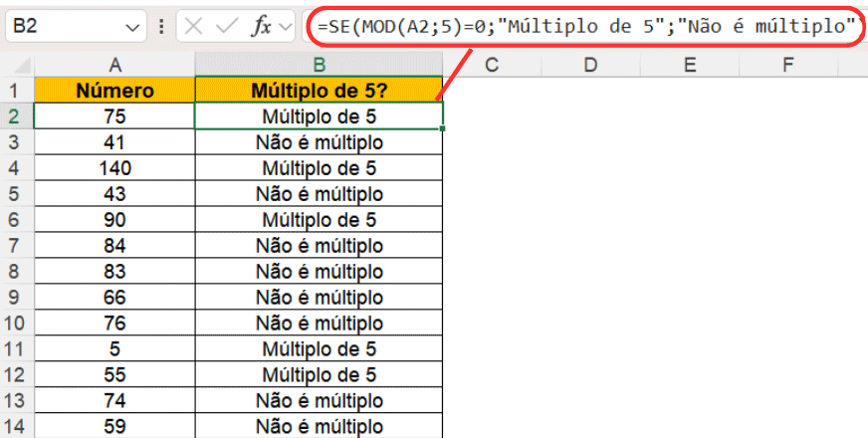Select column B header
The width and height of the screenshot is (868, 438).
tap(320, 65)
